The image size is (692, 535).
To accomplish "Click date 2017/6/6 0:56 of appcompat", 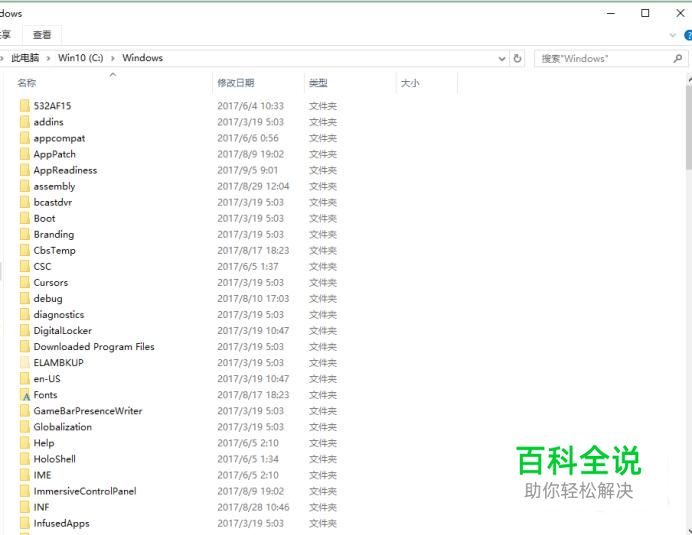I will (x=248, y=138).
